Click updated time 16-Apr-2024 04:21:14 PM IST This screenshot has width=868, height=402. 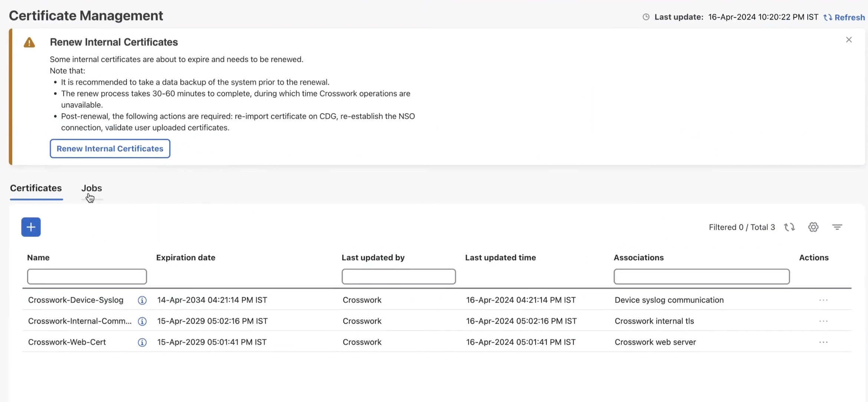(x=521, y=300)
